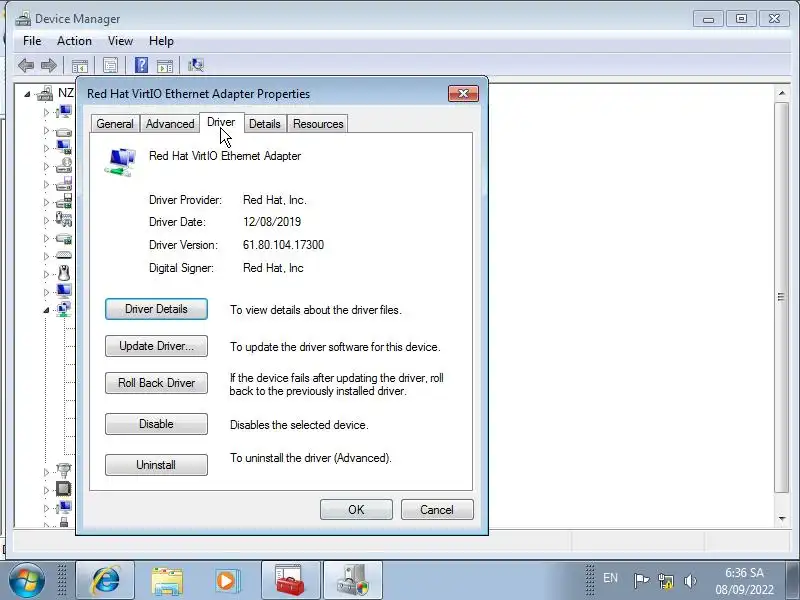Expand the node beside the keyboard icon
The height and width of the screenshot is (600, 800).
point(46,256)
